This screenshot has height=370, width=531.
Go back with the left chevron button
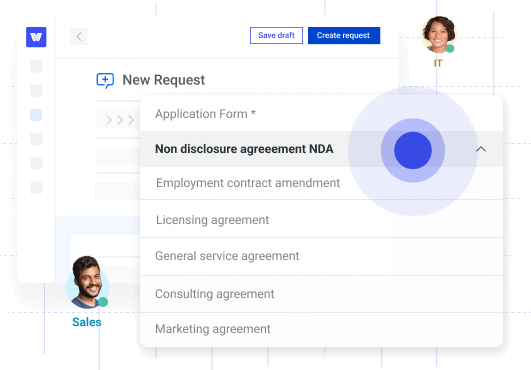(x=79, y=37)
